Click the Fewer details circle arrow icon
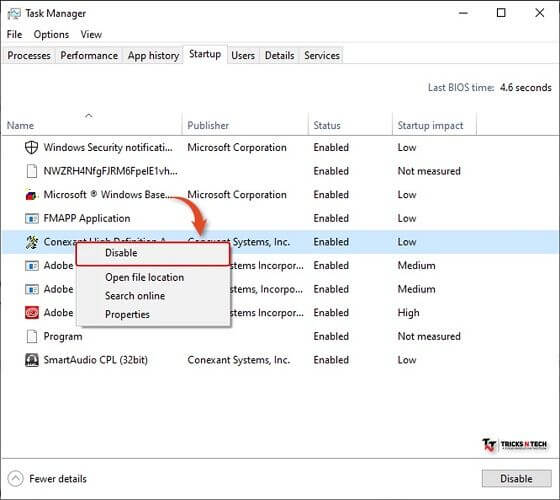Image resolution: width=560 pixels, height=500 pixels. tap(15, 479)
